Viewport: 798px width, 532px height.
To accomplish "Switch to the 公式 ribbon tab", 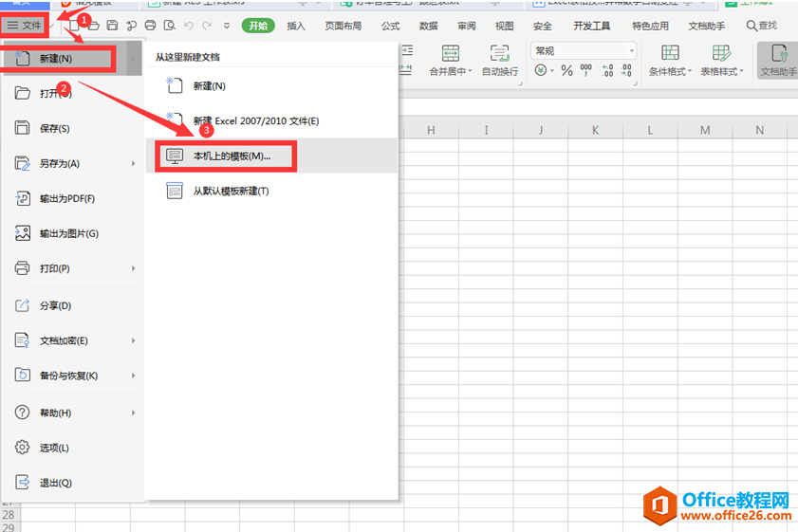I will point(390,26).
